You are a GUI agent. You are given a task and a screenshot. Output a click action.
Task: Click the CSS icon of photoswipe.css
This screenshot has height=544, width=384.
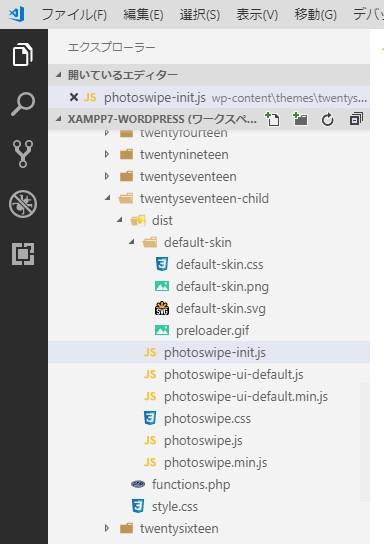[x=150, y=418]
